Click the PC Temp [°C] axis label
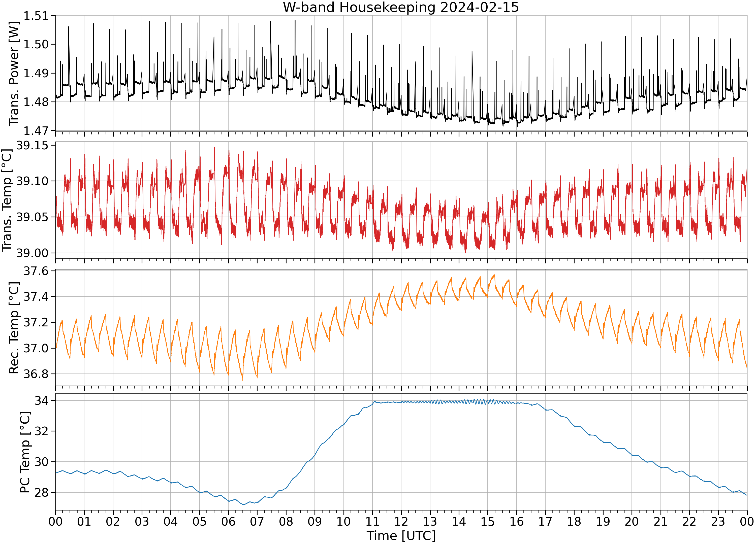Viewport: 756px width, 544px height. click(25, 452)
